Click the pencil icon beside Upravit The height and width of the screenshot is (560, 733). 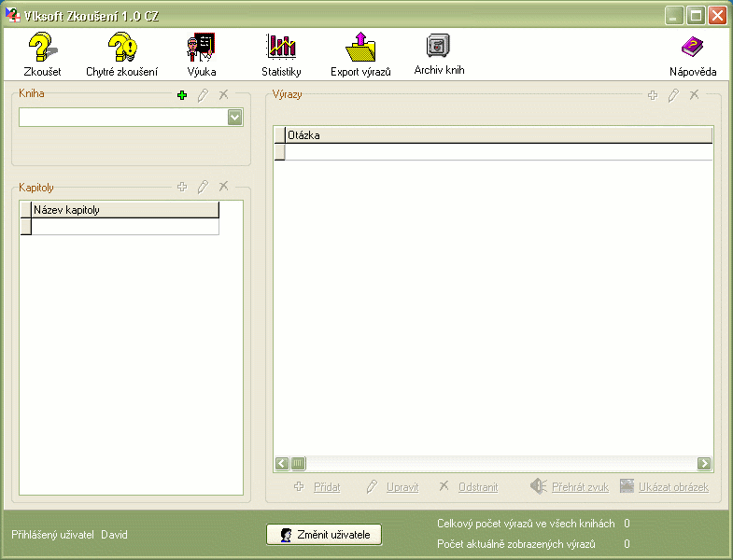pyautogui.click(x=373, y=486)
